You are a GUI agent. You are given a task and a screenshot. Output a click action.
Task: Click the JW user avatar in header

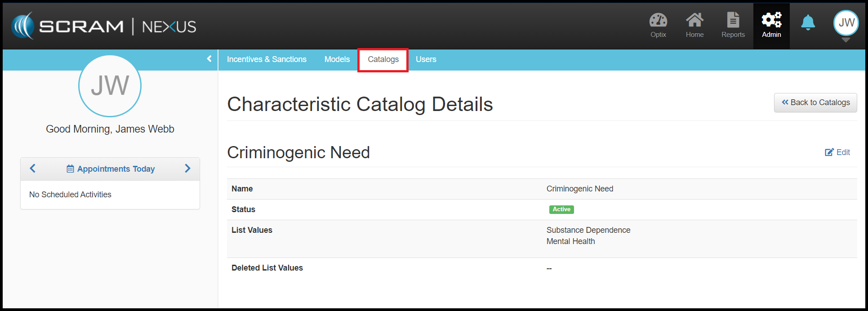(x=846, y=22)
